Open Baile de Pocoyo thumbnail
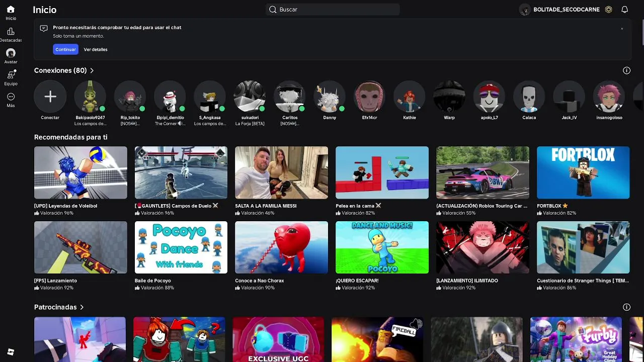 [x=181, y=247]
